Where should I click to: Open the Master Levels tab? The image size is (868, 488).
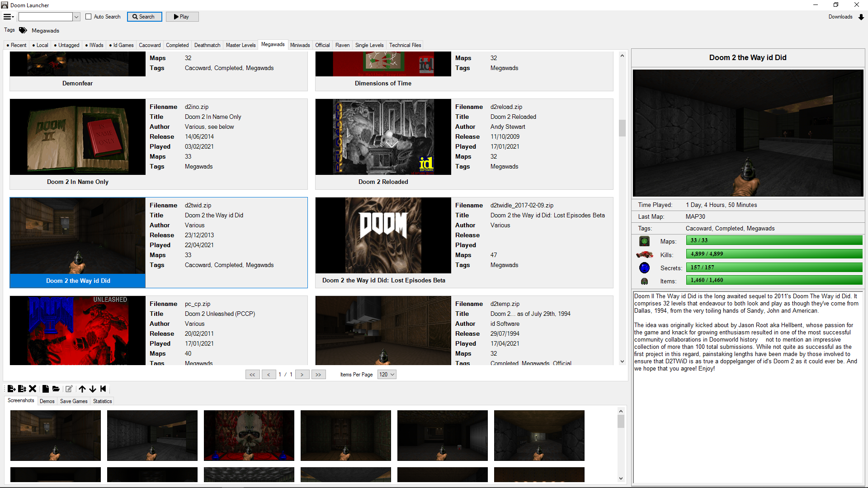coord(241,45)
